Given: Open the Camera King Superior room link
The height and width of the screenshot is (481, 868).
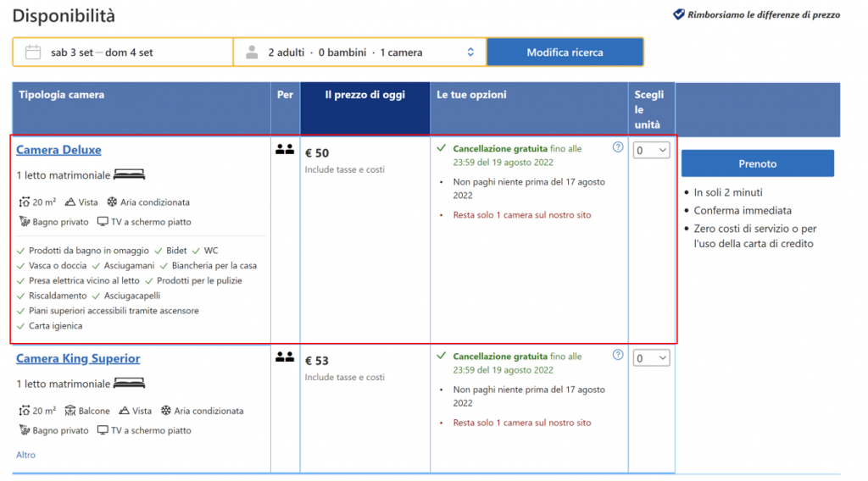Looking at the screenshot, I should pos(78,358).
